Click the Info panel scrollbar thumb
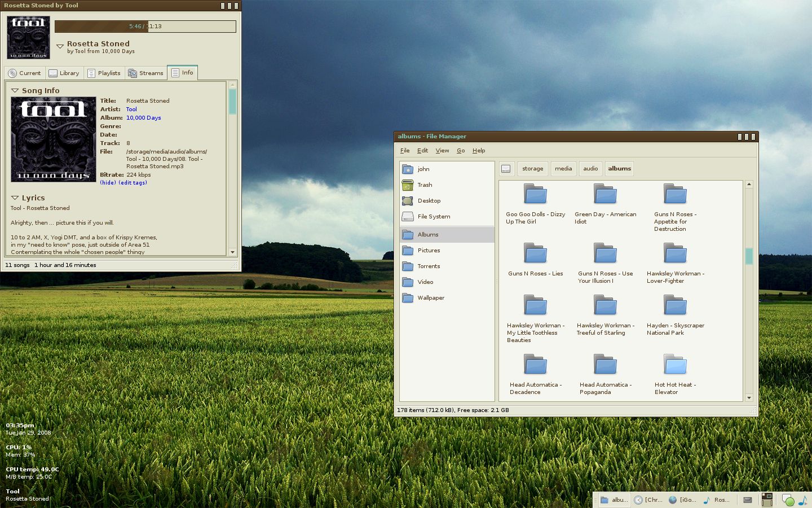Screen dimensions: 812x508 232,102
